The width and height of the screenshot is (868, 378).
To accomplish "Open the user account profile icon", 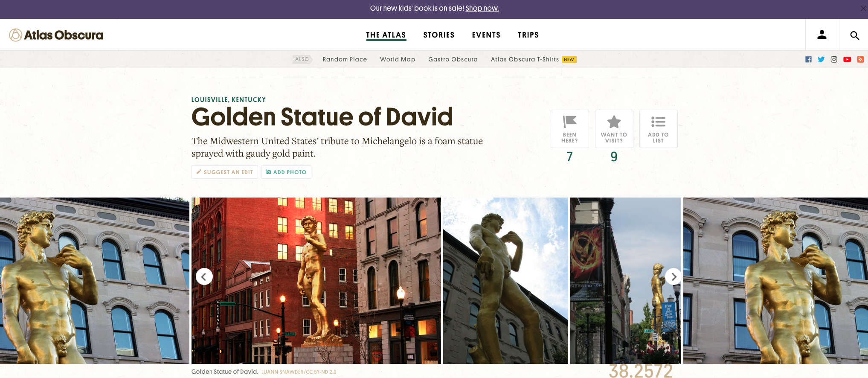I will pyautogui.click(x=822, y=35).
